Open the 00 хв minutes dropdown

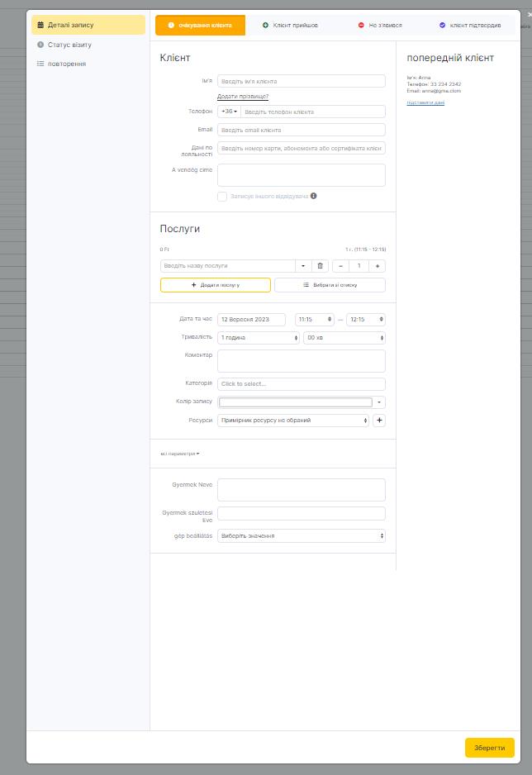344,338
